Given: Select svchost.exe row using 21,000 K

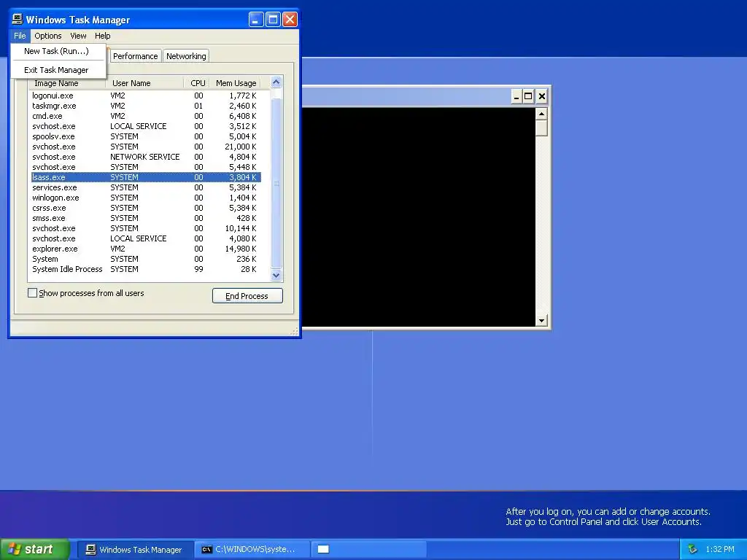Looking at the screenshot, I should pos(145,147).
